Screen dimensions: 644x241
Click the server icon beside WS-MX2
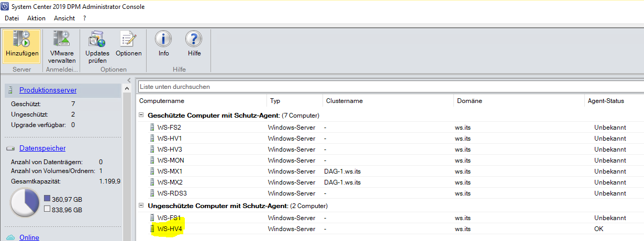click(152, 182)
